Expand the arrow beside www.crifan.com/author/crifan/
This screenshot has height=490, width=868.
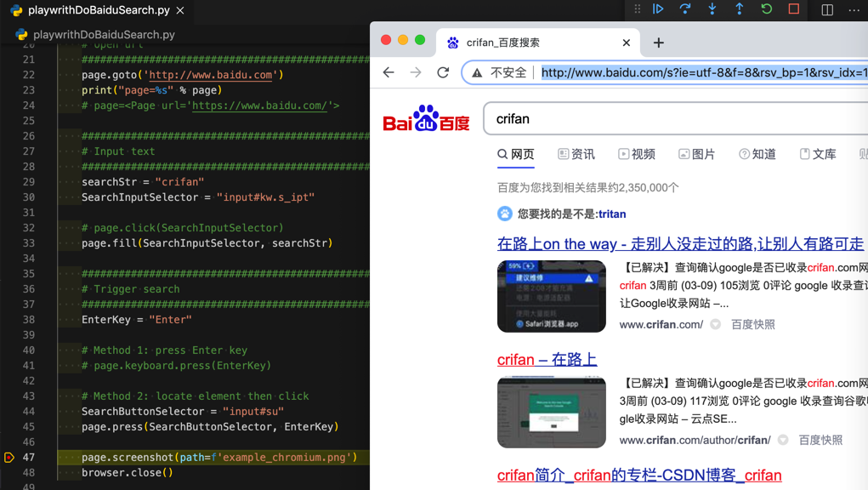tap(783, 440)
